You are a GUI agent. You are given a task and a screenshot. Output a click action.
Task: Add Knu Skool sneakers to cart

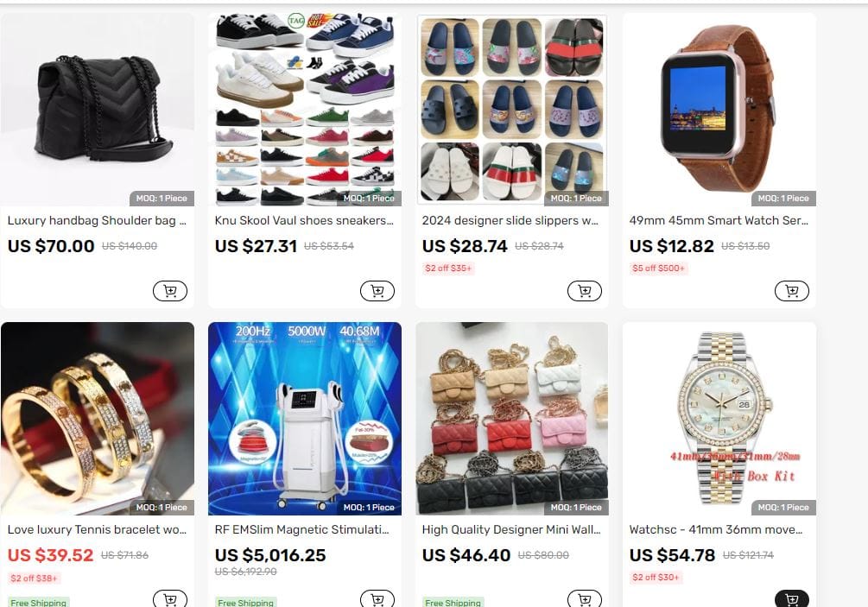(377, 291)
